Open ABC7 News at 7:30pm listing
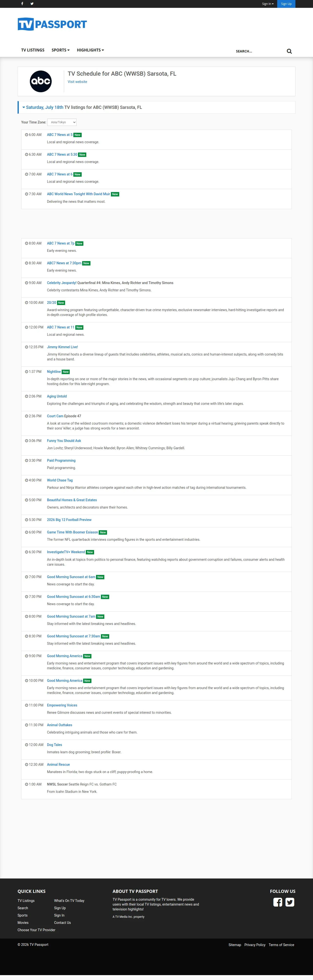Image resolution: width=313 pixels, height=980 pixels. click(64, 263)
